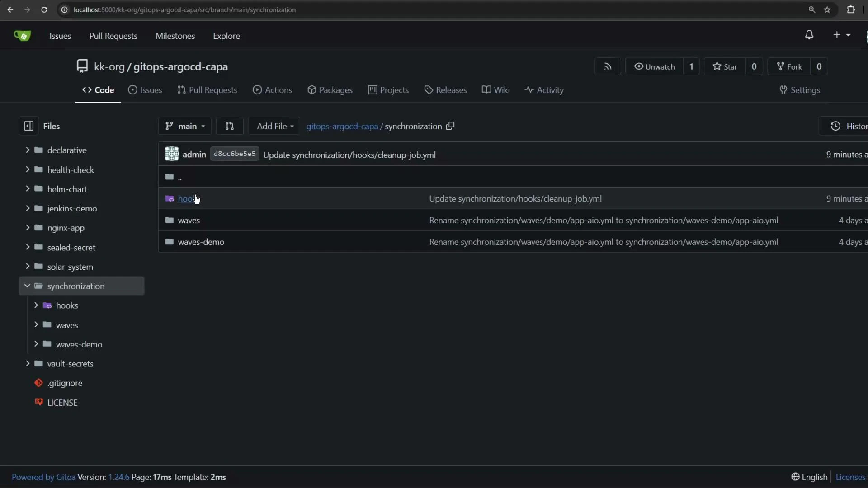Click the Gitea logo home icon

22,36
